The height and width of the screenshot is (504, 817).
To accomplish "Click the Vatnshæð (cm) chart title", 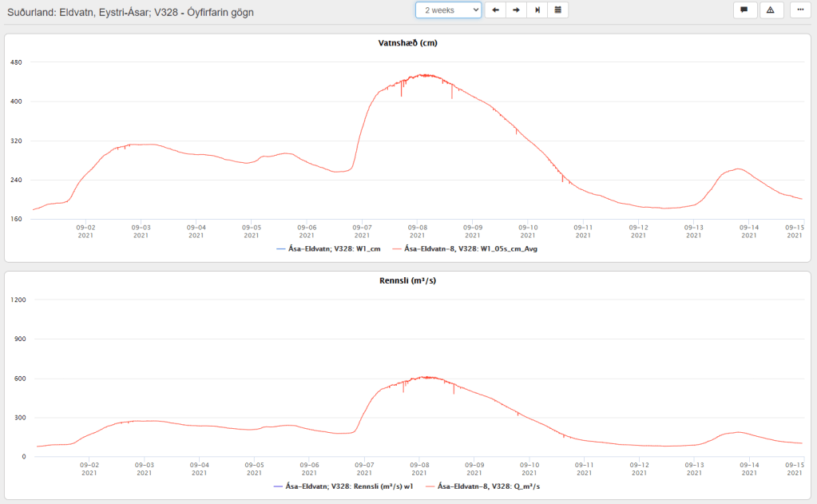I will coord(408,43).
